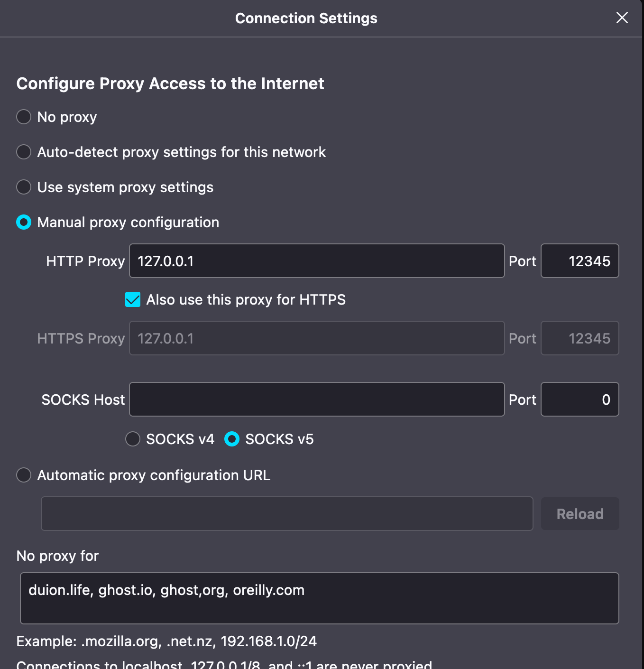Click the Also use this proxy for HTTPS label
Screen dimensions: 644x669
tap(246, 300)
